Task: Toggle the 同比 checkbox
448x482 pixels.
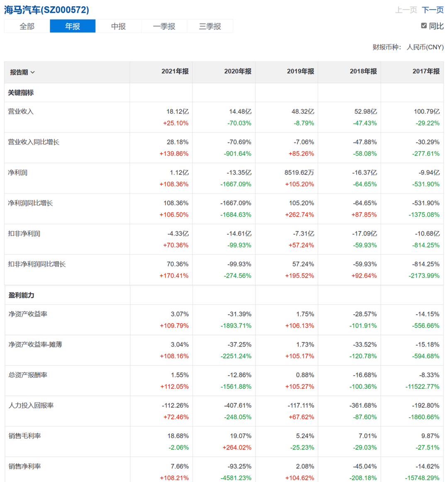Action: [424, 26]
